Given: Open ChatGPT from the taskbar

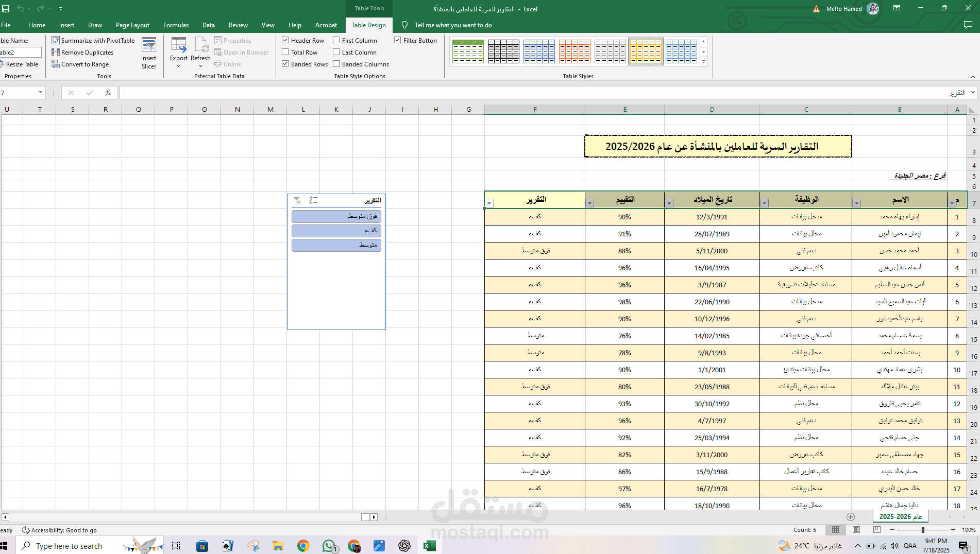Looking at the screenshot, I should (404, 546).
